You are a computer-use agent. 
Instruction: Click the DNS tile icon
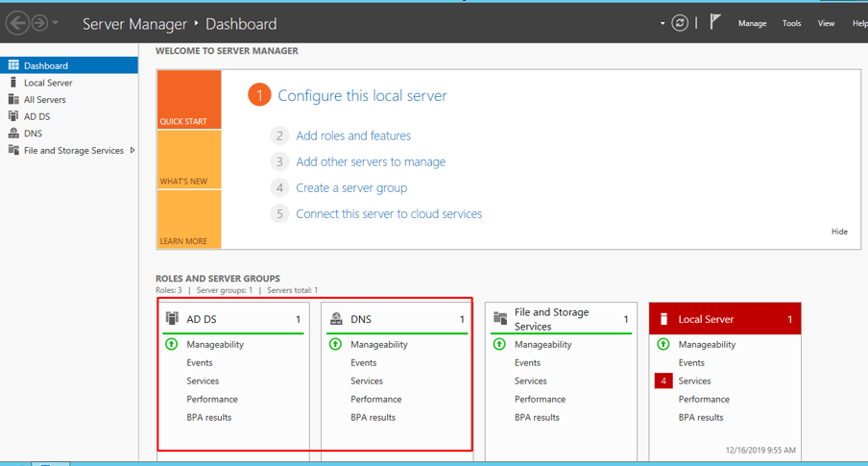click(336, 319)
